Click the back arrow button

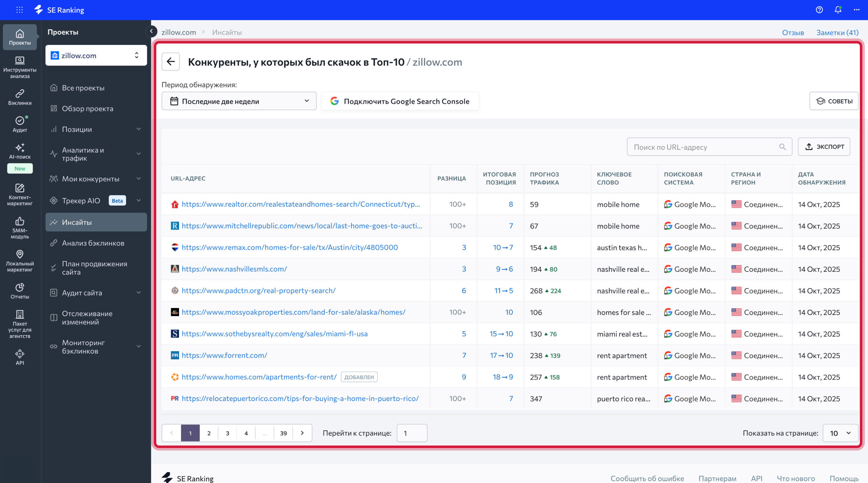171,62
